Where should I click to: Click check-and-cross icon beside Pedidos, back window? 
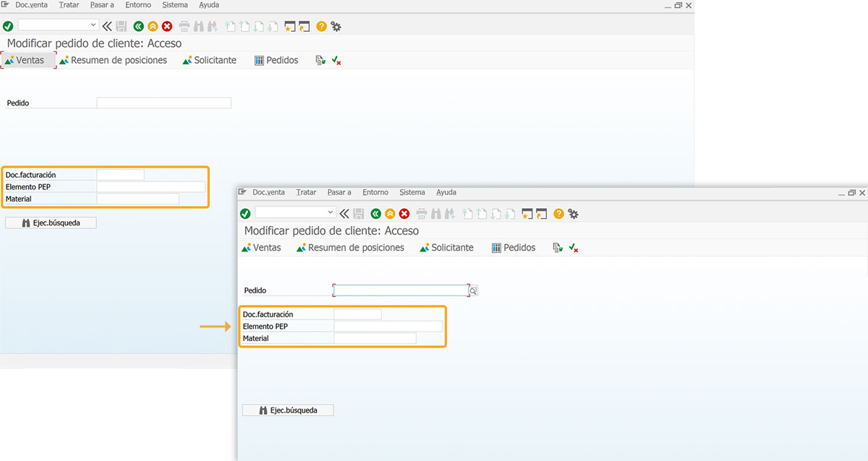[x=336, y=61]
